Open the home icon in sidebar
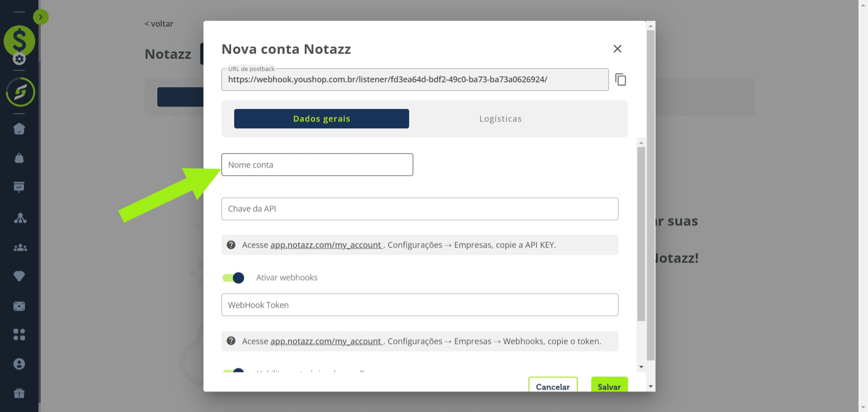The height and width of the screenshot is (412, 868). (x=19, y=129)
